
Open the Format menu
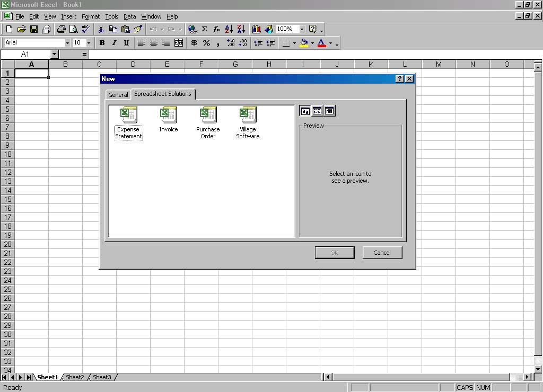pos(91,16)
